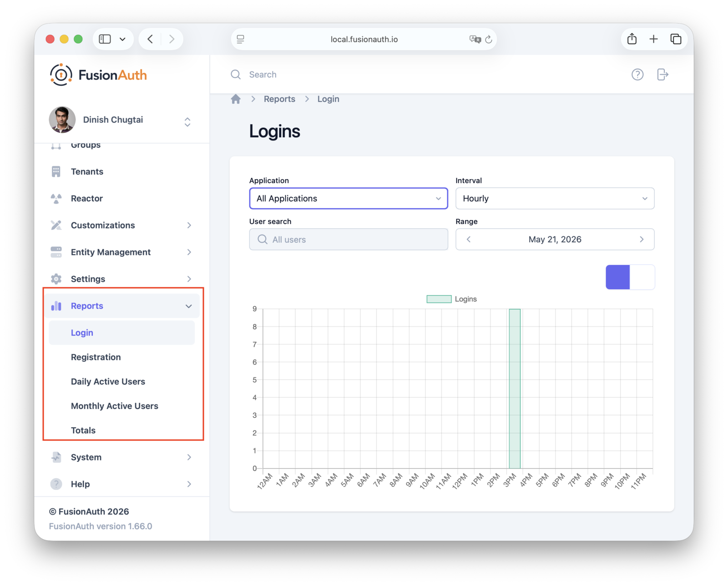
Task: Go to the next day in Range
Action: pos(642,239)
